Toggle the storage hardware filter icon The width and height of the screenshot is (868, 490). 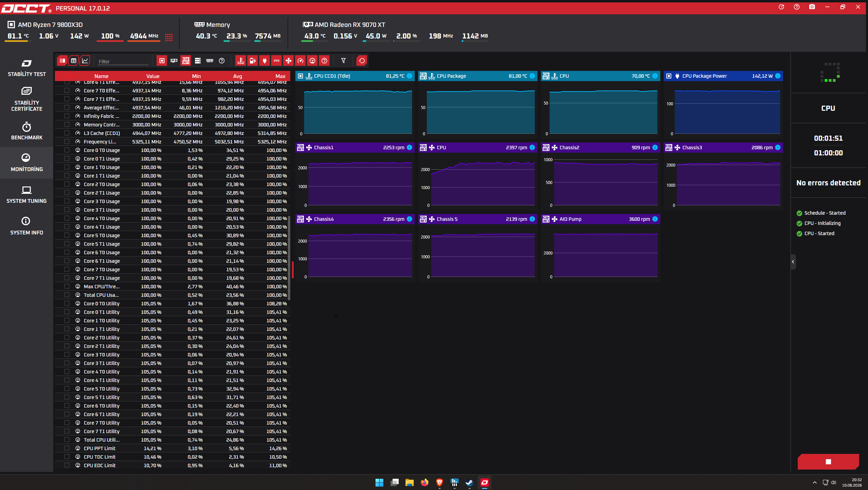tap(198, 61)
